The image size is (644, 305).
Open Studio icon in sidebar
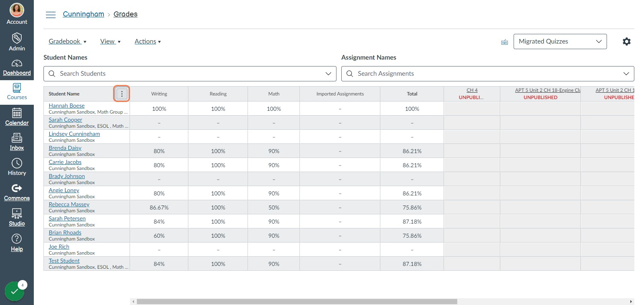coord(17,214)
